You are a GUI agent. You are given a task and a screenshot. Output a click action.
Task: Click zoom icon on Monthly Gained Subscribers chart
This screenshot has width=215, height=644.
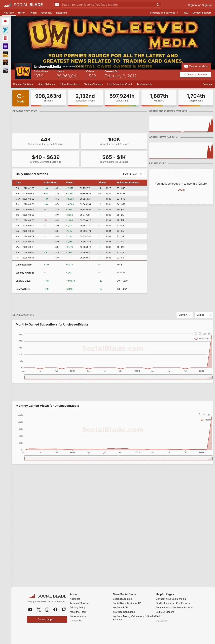196,334
